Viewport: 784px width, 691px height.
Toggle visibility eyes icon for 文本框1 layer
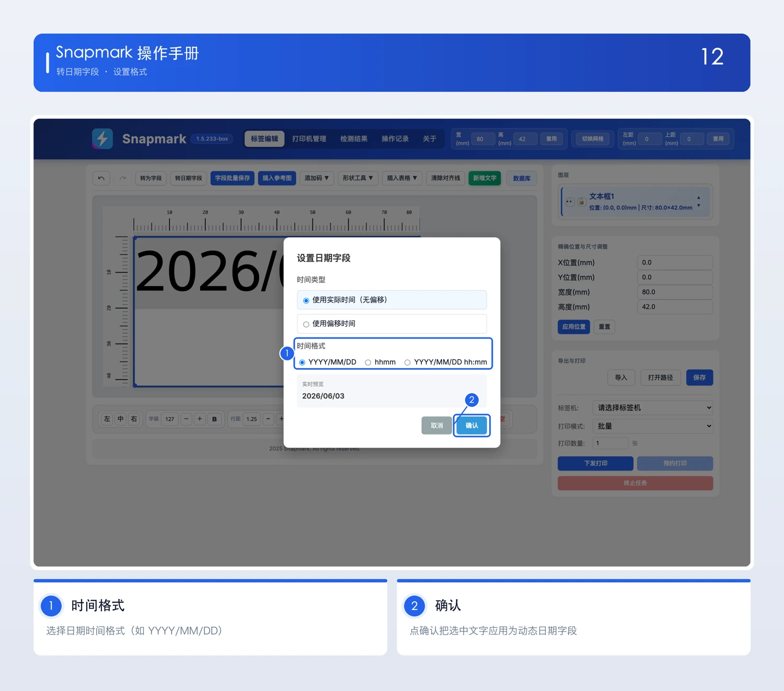[570, 202]
